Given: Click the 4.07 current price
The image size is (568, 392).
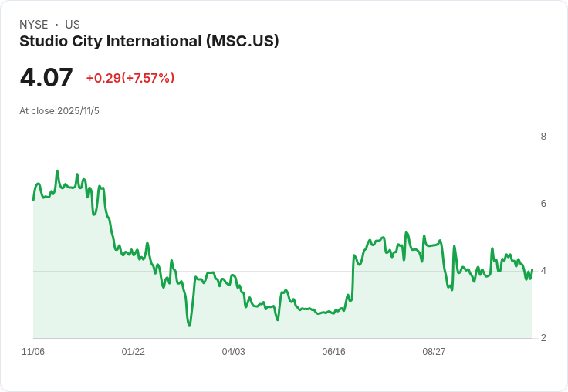Looking at the screenshot, I should pyautogui.click(x=46, y=77).
